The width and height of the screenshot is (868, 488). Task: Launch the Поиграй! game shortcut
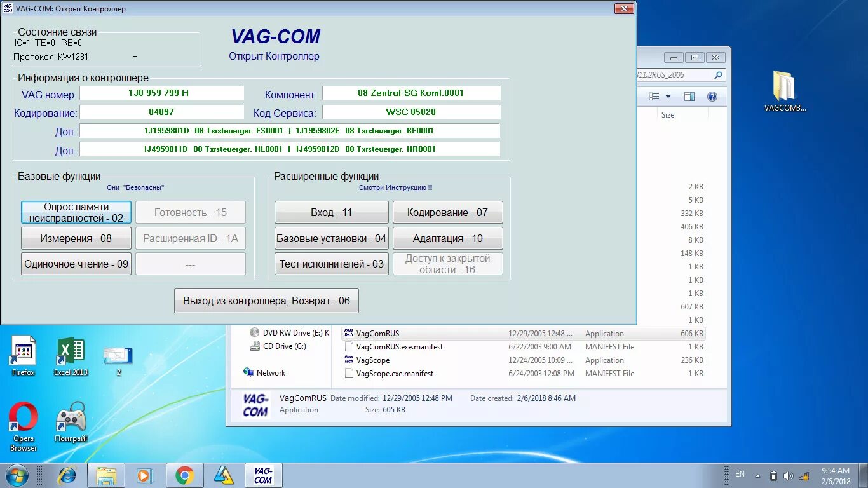tap(71, 422)
